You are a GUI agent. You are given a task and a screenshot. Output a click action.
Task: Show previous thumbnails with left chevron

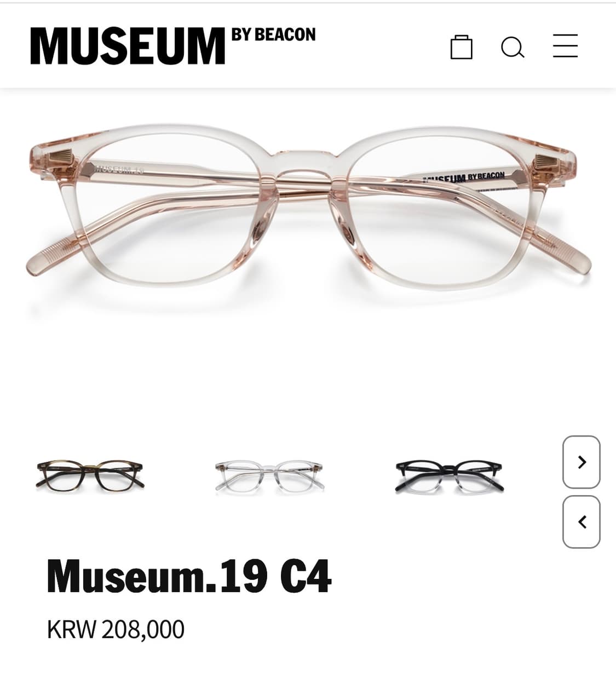(x=582, y=522)
